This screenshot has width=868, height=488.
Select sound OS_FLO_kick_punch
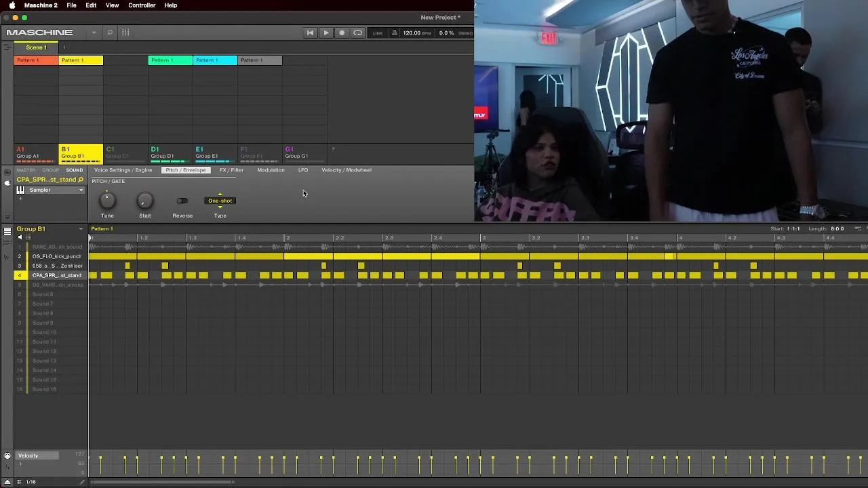(x=57, y=256)
